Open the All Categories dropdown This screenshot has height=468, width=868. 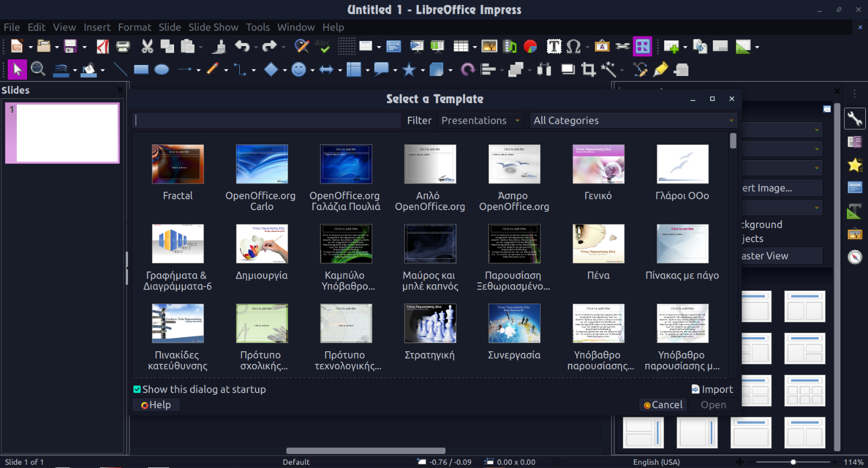pyautogui.click(x=633, y=121)
